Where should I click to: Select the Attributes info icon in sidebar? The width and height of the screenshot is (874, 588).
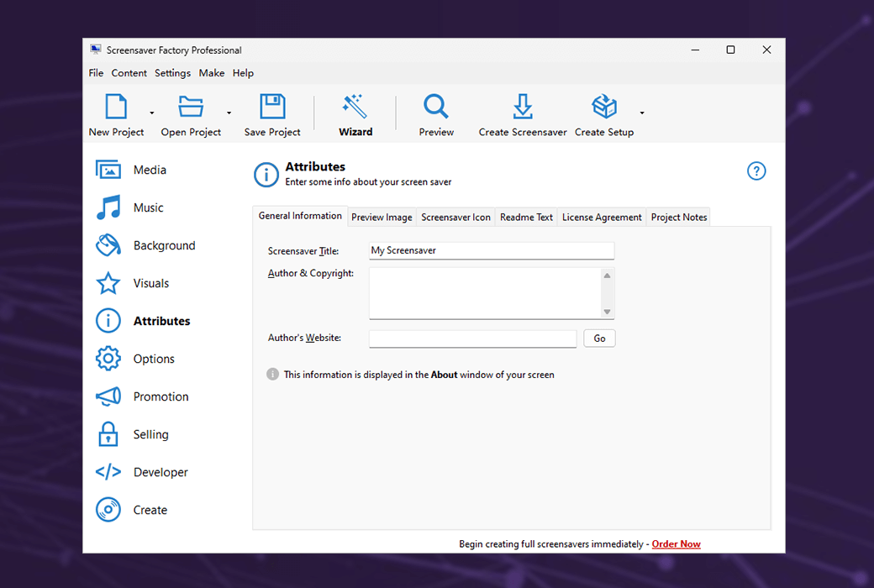pyautogui.click(x=108, y=321)
